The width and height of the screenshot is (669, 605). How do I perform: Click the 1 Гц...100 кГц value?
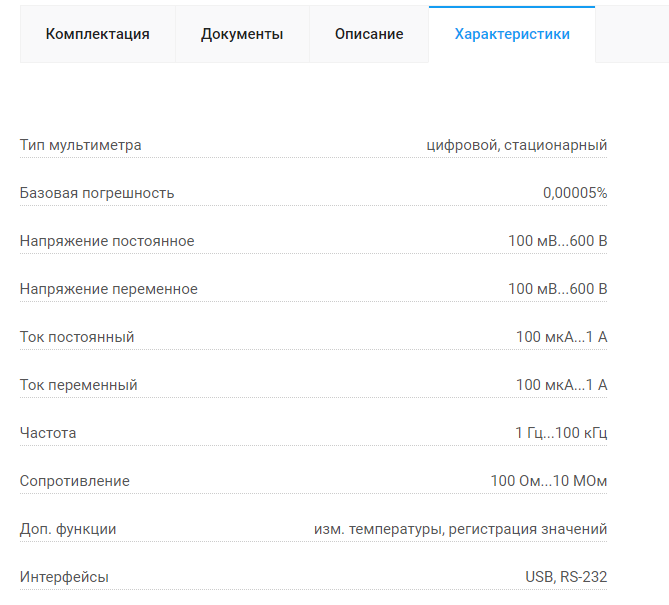tap(561, 433)
